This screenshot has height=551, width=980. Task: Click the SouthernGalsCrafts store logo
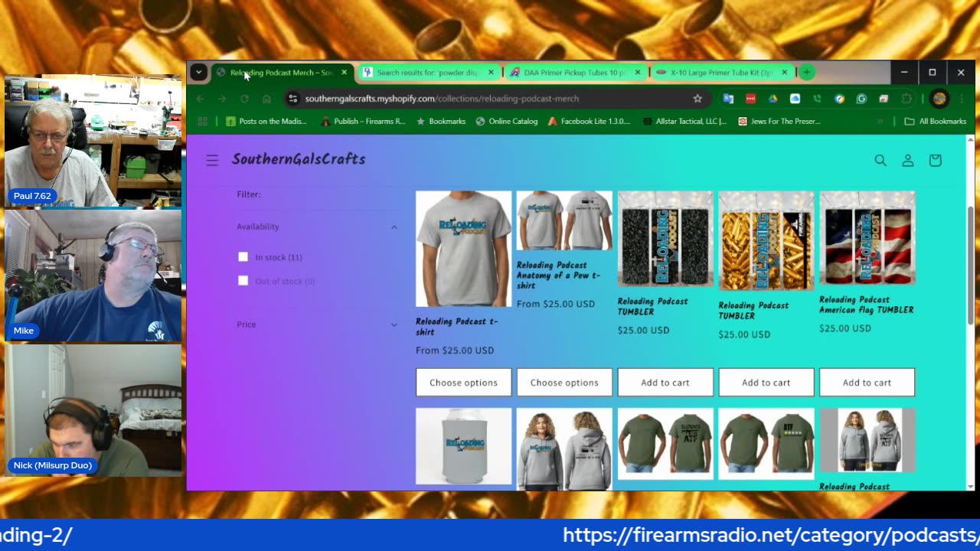pyautogui.click(x=299, y=159)
